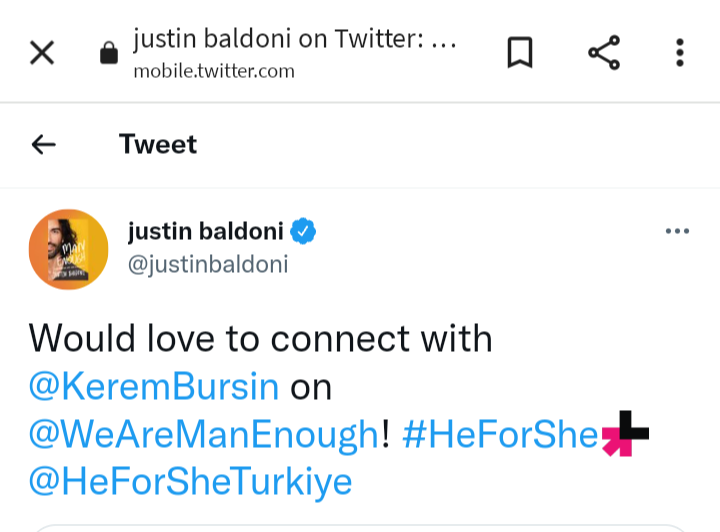Tap the mobile.twitter.com URL text
This screenshot has width=720, height=532.
point(214,71)
